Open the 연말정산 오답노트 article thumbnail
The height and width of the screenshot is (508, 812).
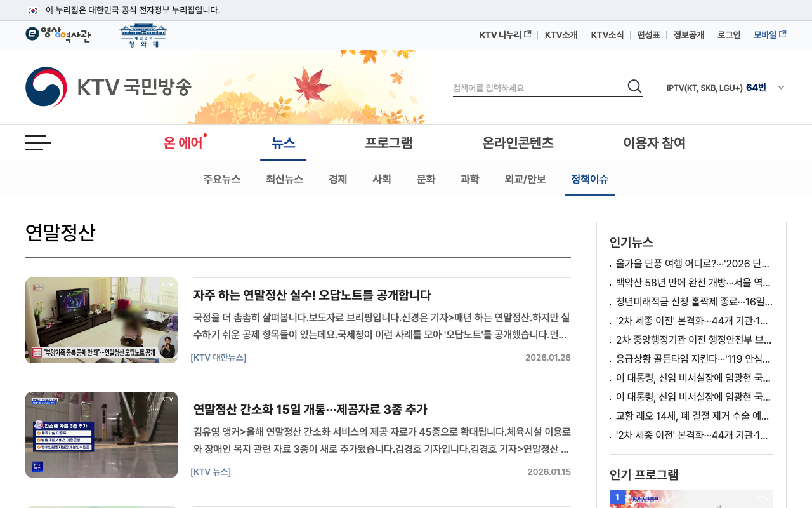click(x=101, y=320)
